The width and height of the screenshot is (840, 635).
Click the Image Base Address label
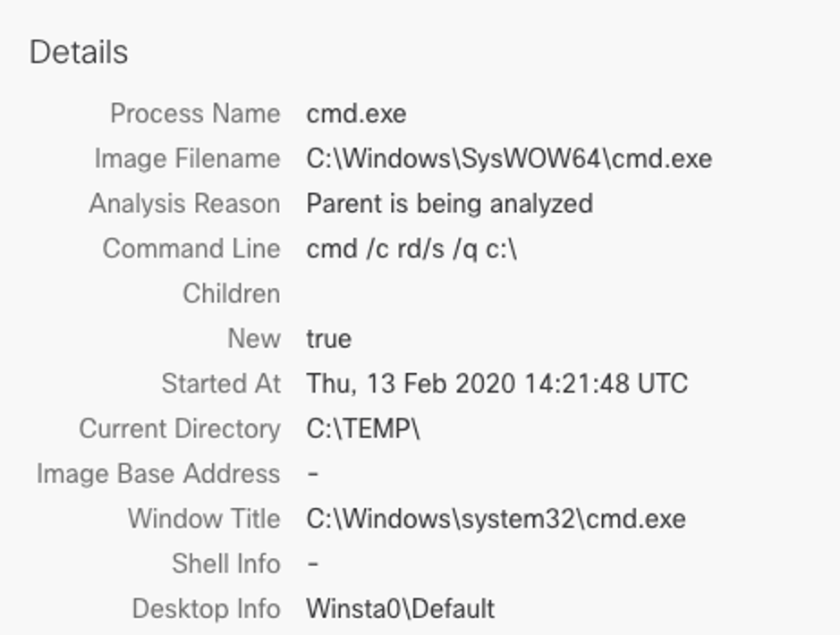[x=157, y=474]
